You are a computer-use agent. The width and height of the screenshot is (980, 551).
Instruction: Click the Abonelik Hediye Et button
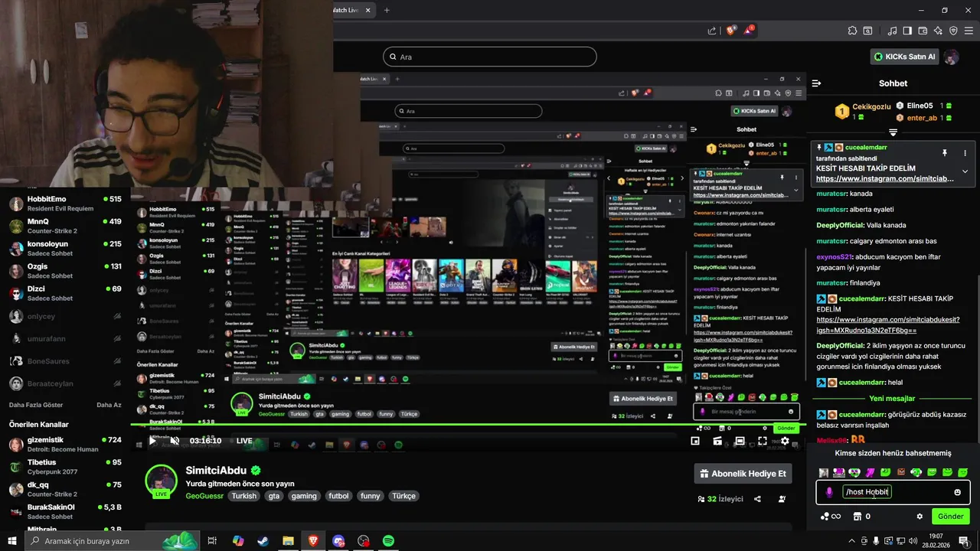coord(743,474)
